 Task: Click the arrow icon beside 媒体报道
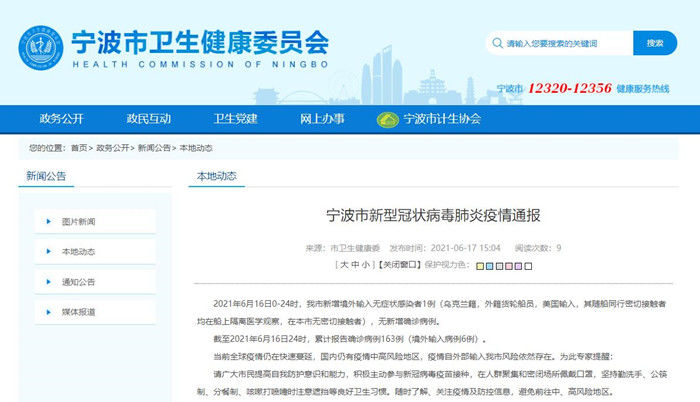click(49, 311)
